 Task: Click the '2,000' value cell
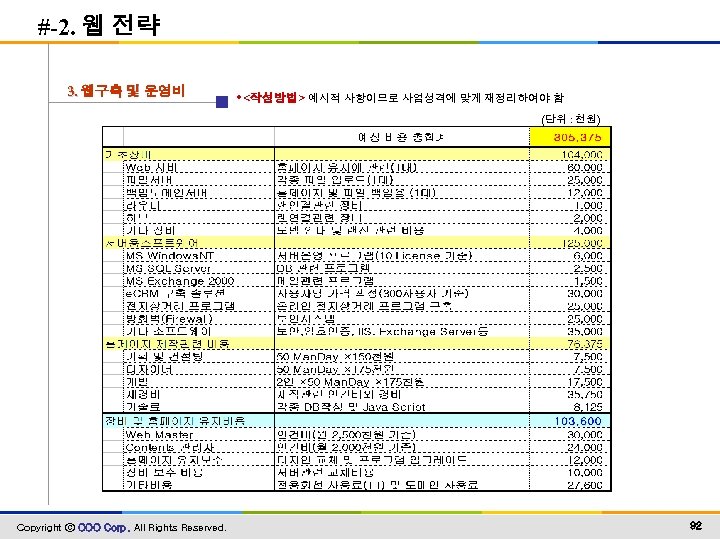[588, 218]
